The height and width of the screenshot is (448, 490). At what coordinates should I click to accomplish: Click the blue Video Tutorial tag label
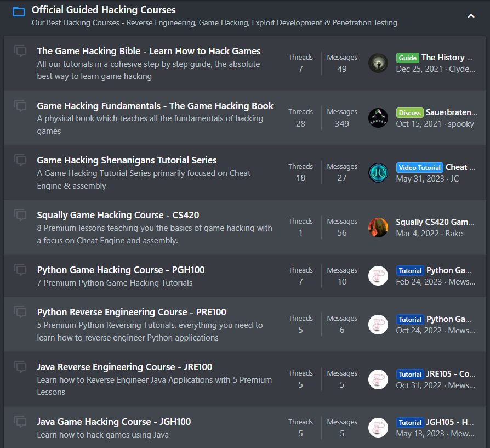(x=420, y=168)
